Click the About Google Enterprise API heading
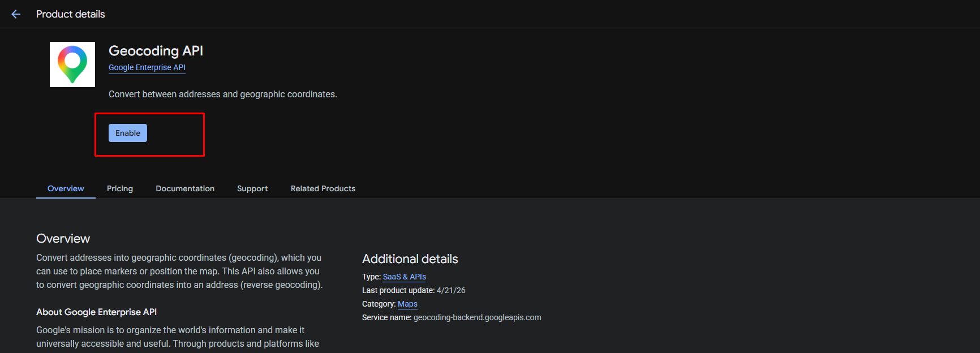This screenshot has width=980, height=353. coord(97,312)
